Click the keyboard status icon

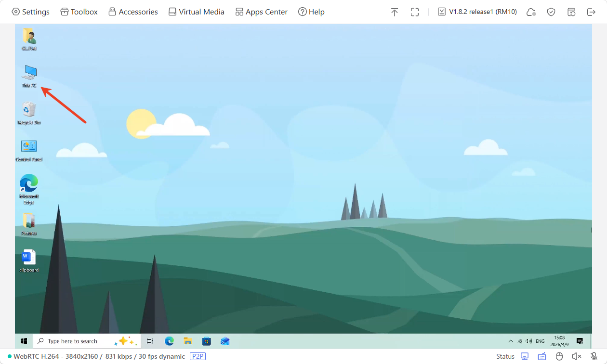pos(542,356)
